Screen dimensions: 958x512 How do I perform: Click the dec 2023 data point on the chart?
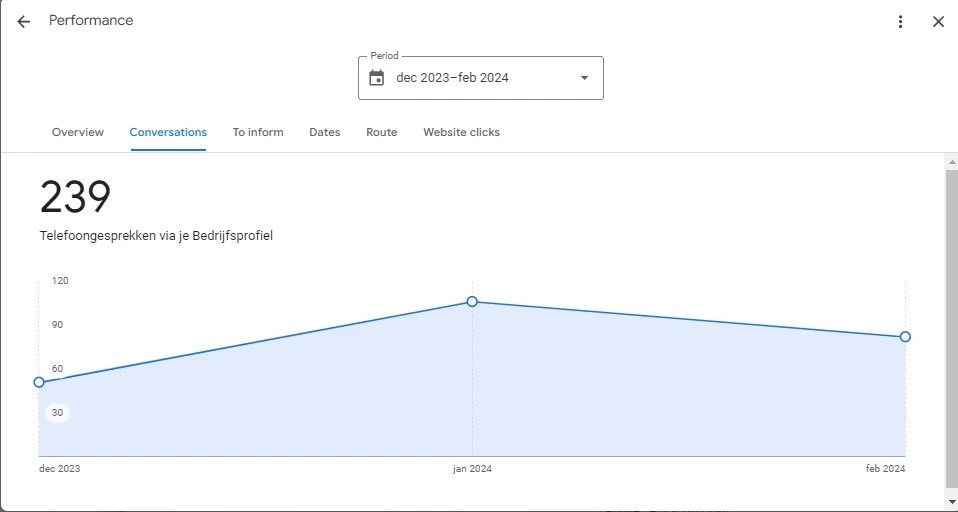(39, 382)
